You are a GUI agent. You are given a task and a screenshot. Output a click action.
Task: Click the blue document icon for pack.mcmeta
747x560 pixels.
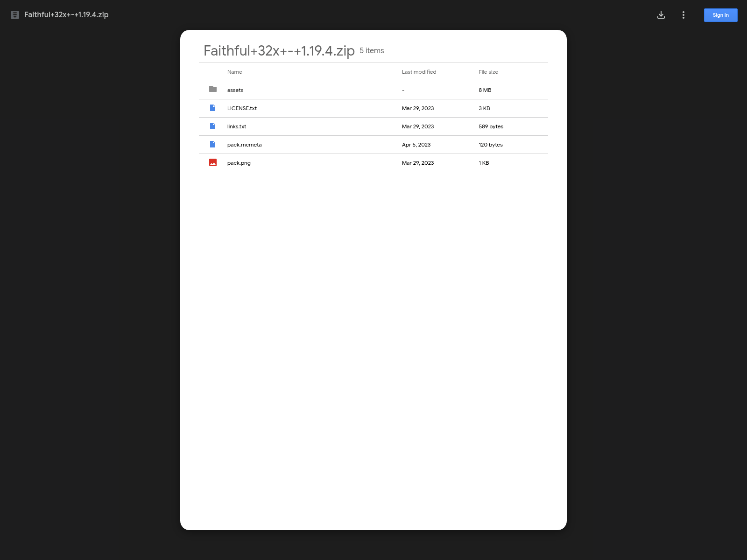point(213,144)
